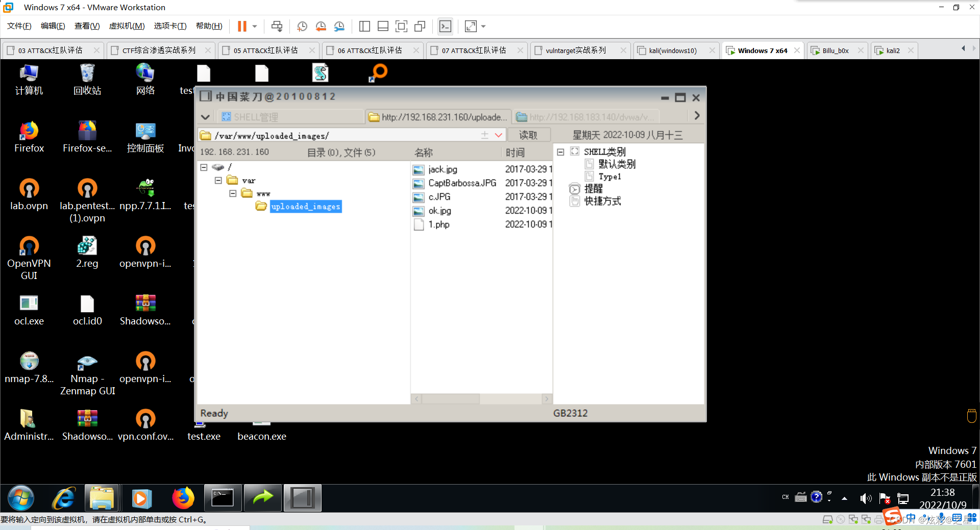The image size is (980, 530).
Task: Toggle the thumbnail bar view icon
Action: pos(383,26)
